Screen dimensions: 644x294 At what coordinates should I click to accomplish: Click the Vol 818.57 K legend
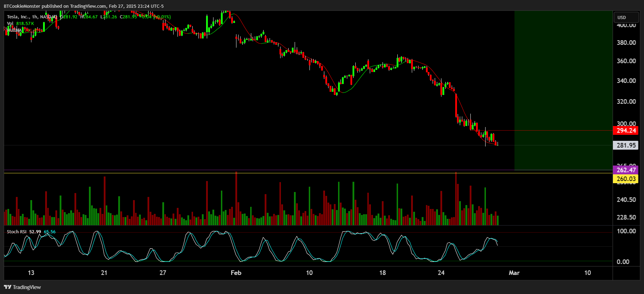(x=20, y=24)
